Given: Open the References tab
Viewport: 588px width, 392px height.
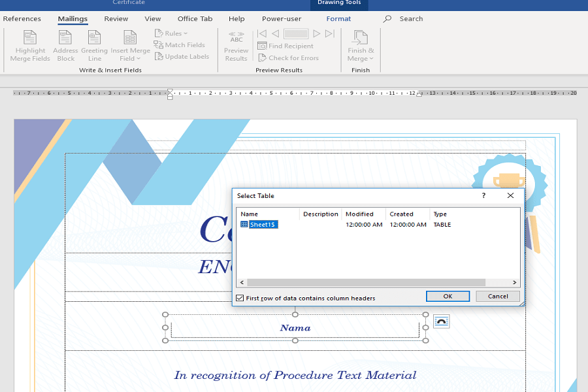Looking at the screenshot, I should click(x=22, y=19).
